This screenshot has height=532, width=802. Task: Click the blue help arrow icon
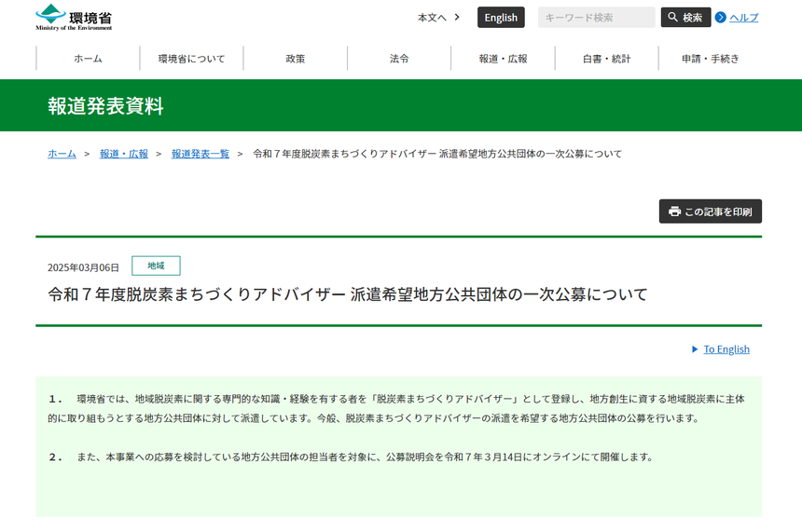[x=721, y=18]
